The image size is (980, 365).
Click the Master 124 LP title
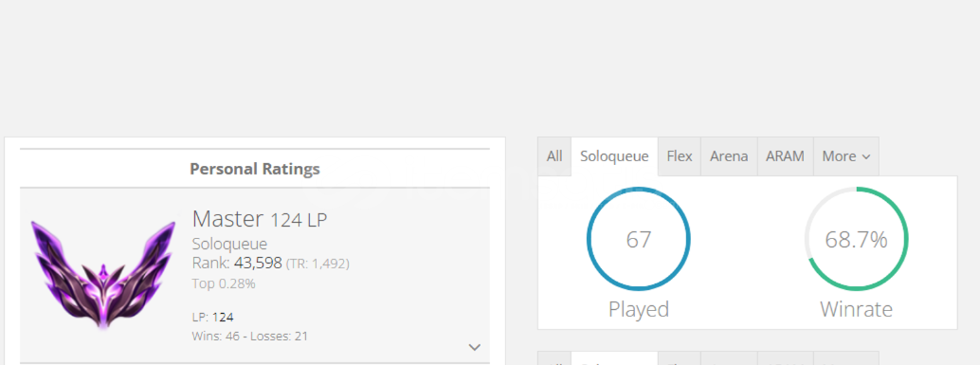coord(260,219)
